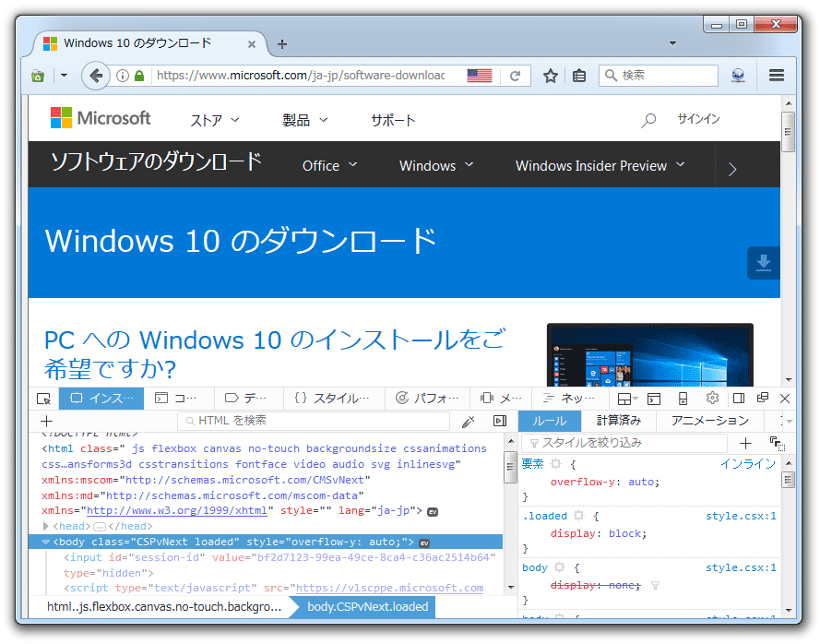Screen dimensions: 820x644
Task: Open the list all tabs dropdown
Action: 673,43
